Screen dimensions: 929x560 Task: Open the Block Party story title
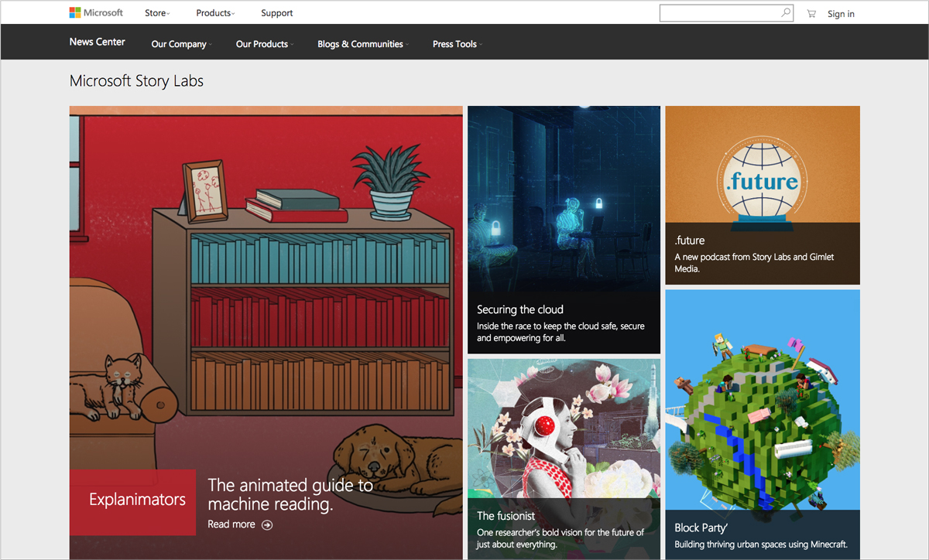[701, 528]
